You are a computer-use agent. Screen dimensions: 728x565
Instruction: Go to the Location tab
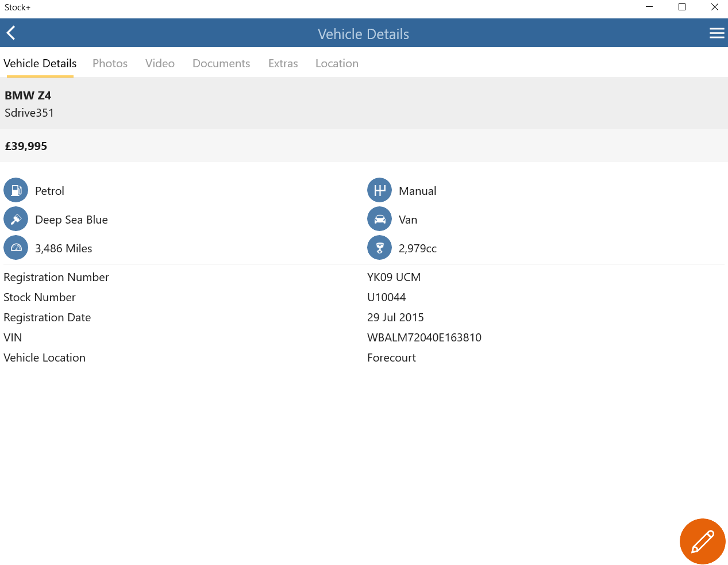point(337,63)
